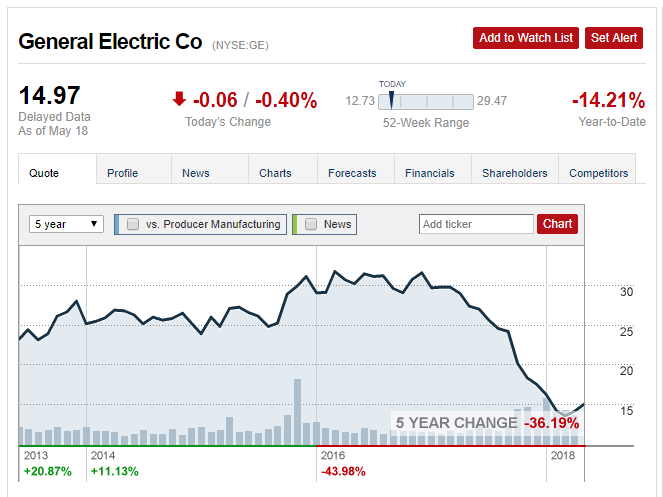Focus the Add ticker input field

pos(476,224)
